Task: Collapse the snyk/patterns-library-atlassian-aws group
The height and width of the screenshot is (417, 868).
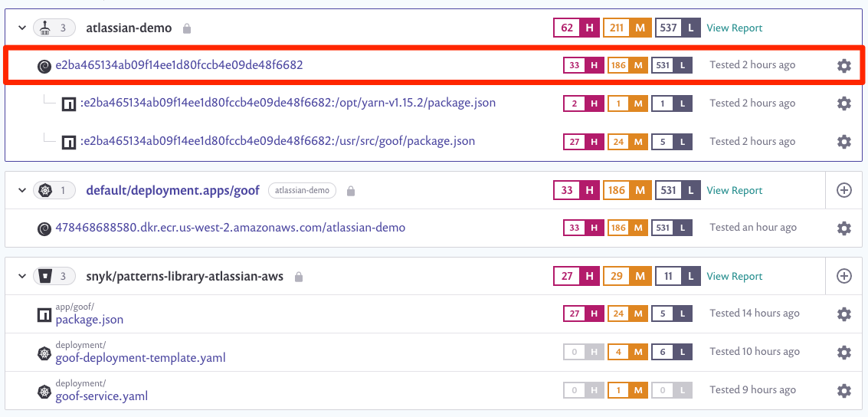Action: point(22,276)
